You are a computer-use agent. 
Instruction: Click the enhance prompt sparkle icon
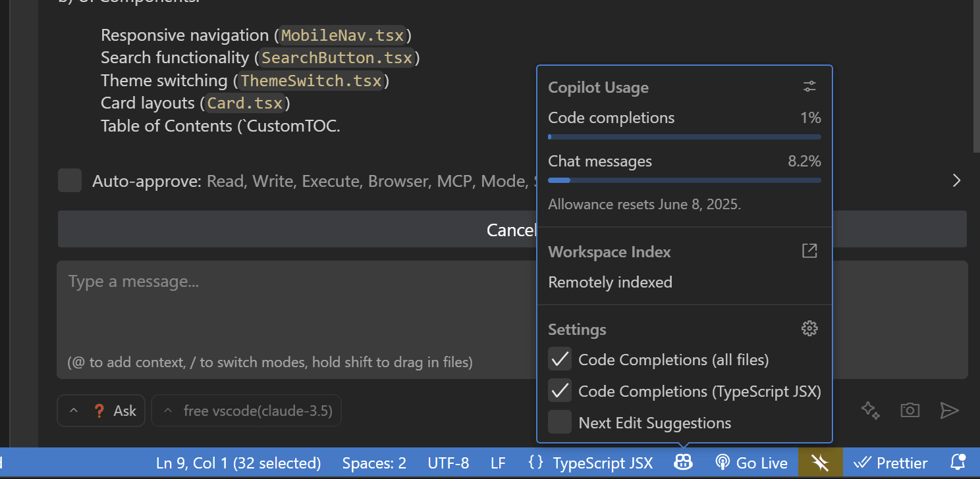click(871, 411)
